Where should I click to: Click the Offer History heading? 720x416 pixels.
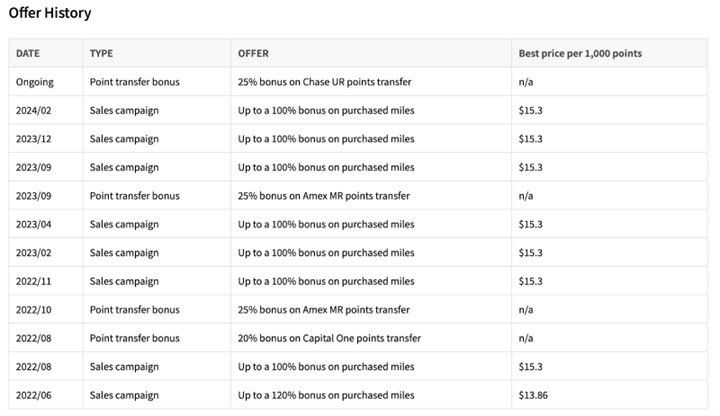tap(50, 14)
